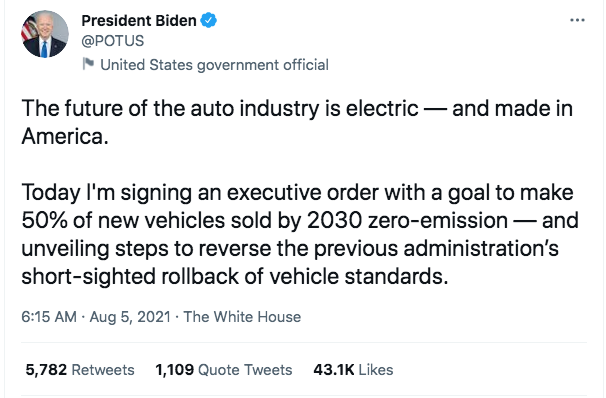Click the 6:15 AM timestamp
The image size is (606, 398).
pyautogui.click(x=49, y=317)
